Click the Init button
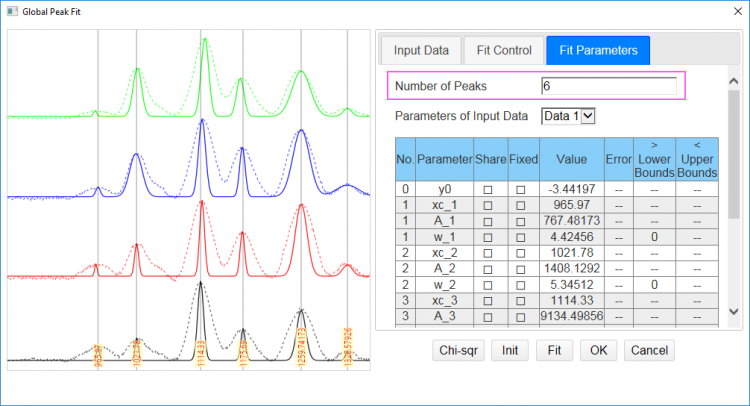750x406 pixels. click(509, 350)
